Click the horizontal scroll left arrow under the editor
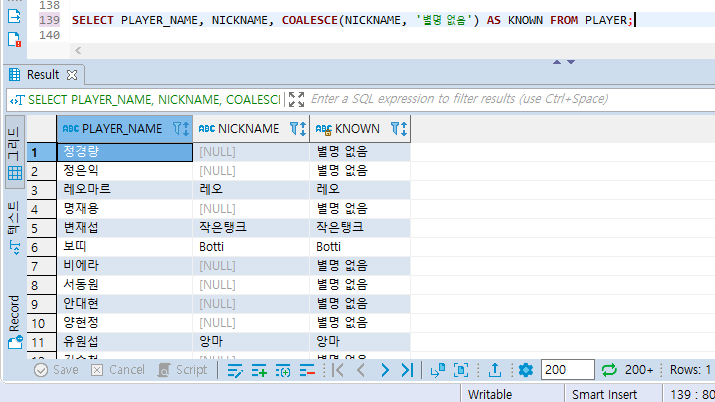Screen dimensions: 715x402 point(78,51)
